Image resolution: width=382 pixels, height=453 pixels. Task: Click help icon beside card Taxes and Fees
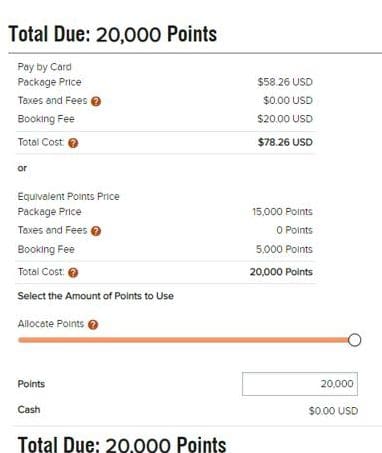pos(96,101)
